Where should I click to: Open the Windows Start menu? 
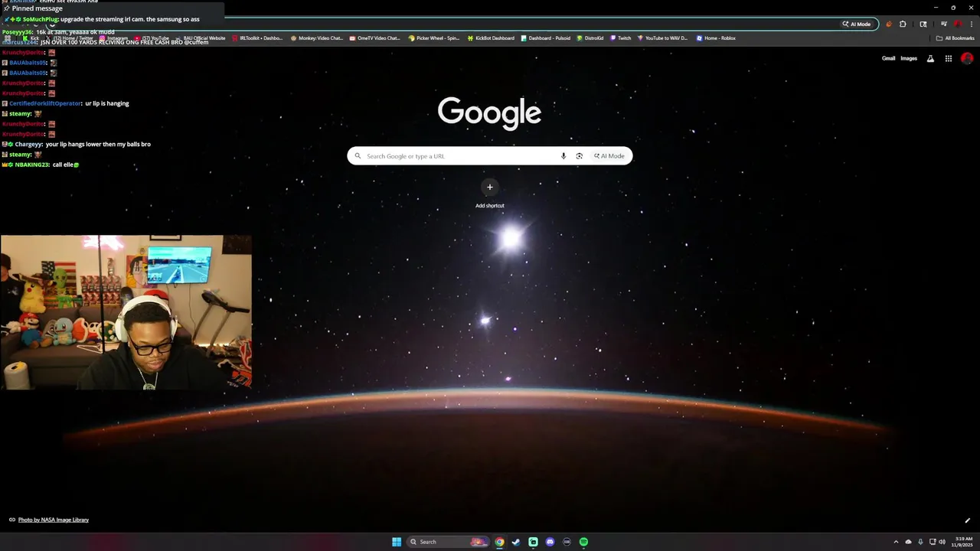click(397, 542)
